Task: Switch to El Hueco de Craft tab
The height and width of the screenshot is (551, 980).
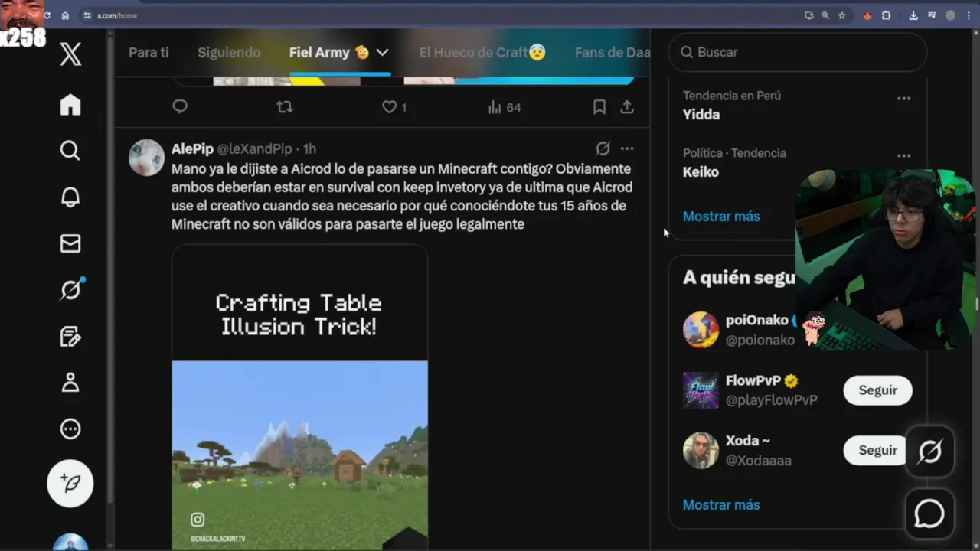Action: click(x=482, y=52)
